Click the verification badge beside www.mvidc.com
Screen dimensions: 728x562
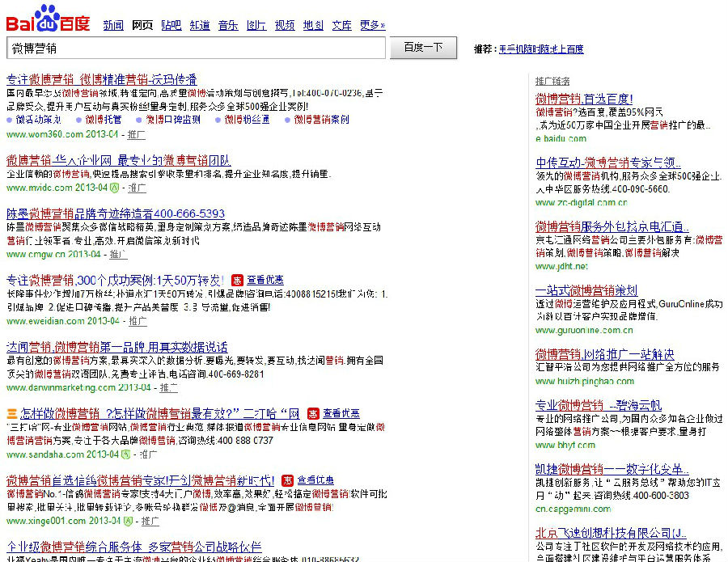[x=114, y=188]
